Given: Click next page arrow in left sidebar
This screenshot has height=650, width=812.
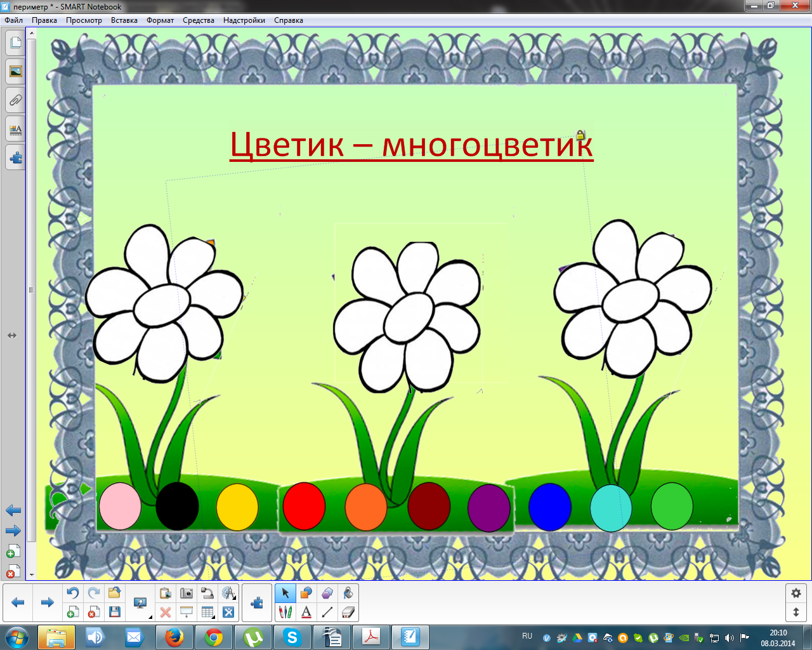Looking at the screenshot, I should (13, 531).
